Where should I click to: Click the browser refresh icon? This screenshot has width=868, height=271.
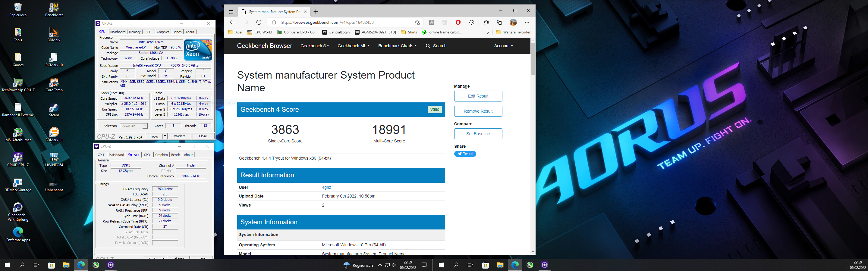(259, 22)
